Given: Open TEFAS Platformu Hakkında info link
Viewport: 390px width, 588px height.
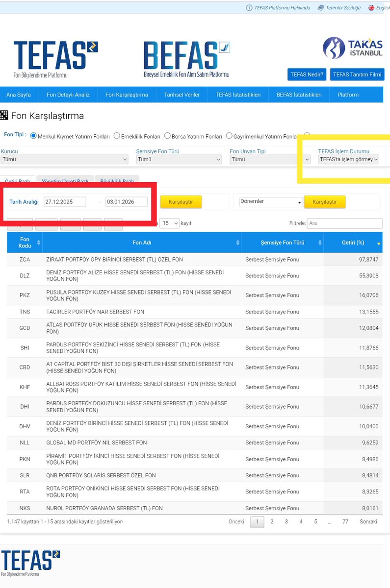Looking at the screenshot, I should tap(279, 8).
